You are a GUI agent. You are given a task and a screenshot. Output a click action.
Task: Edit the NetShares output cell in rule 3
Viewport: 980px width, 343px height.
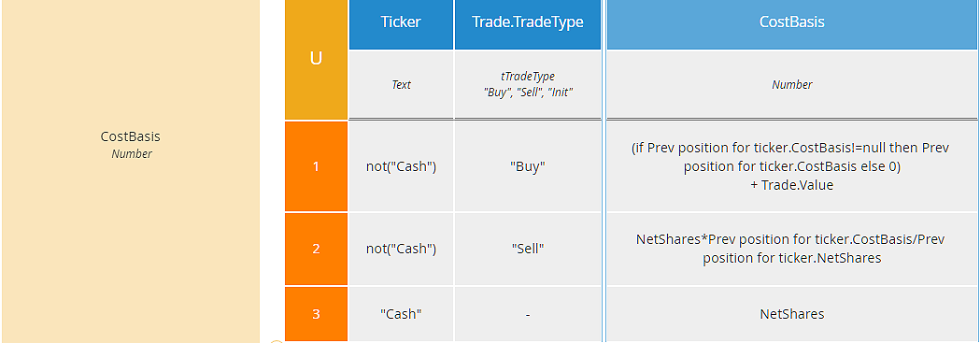click(x=792, y=314)
